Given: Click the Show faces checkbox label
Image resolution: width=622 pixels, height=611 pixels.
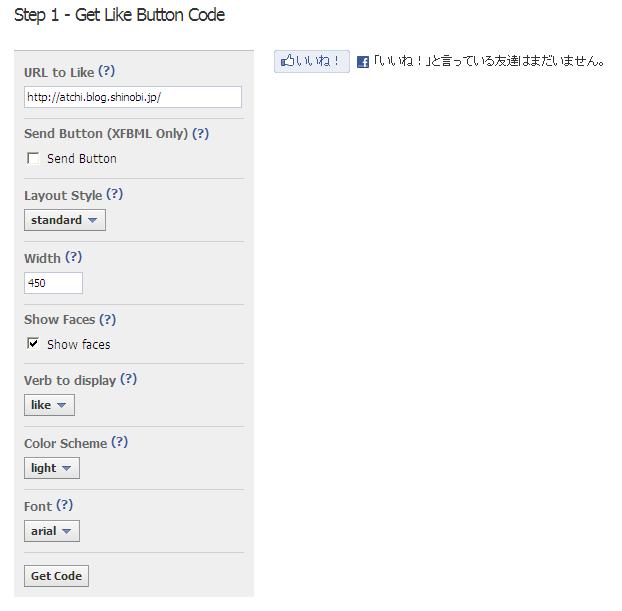Looking at the screenshot, I should tap(79, 344).
